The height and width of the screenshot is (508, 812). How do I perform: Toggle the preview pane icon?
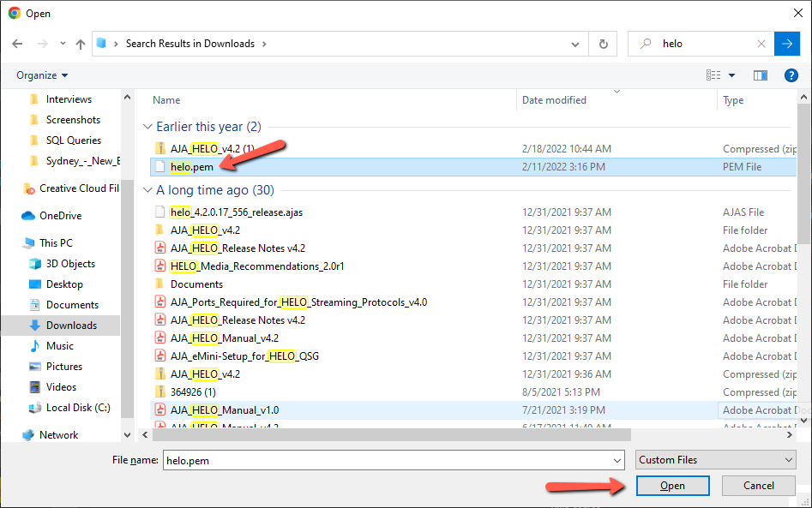point(761,75)
